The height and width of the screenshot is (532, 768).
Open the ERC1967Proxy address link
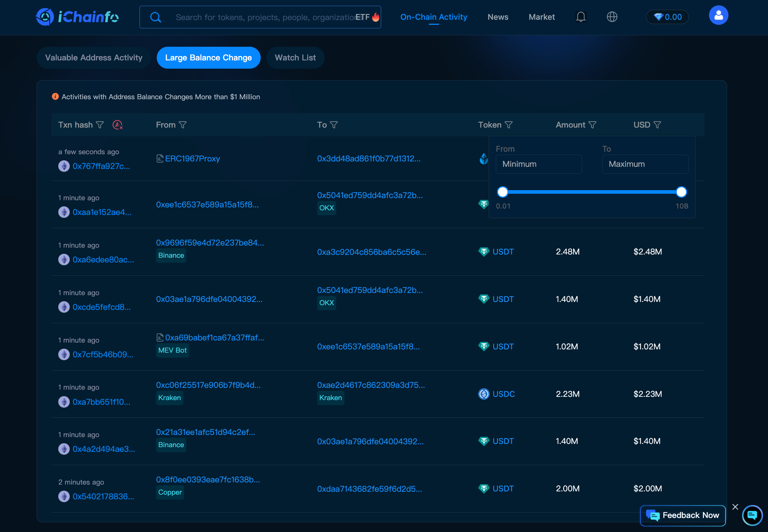pos(192,159)
